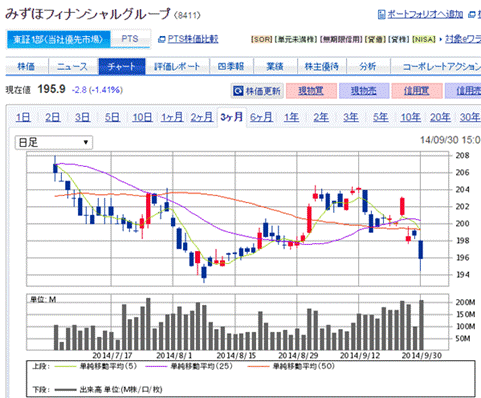Click the 信用買 margin buy button
This screenshot has height=398, width=481.
(x=417, y=91)
